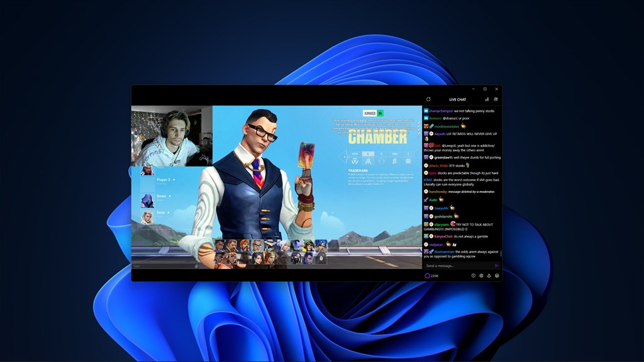Select the username KanyesChair
The width and height of the screenshot is (644, 362).
tap(443, 236)
